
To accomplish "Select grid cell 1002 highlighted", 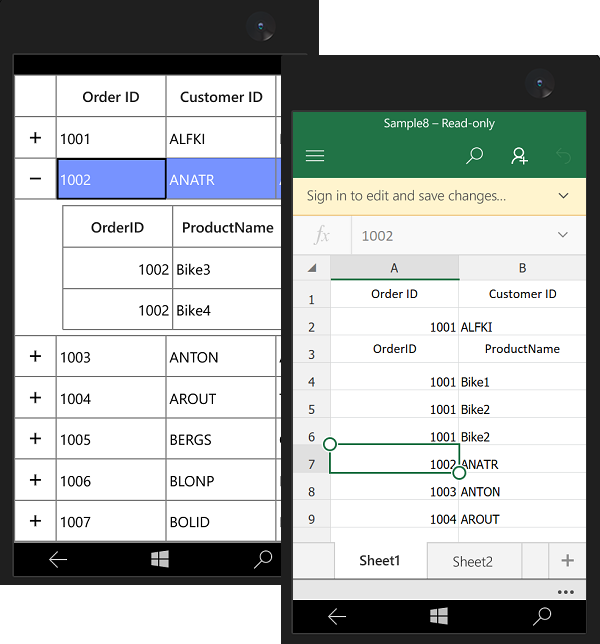I will tap(111, 179).
